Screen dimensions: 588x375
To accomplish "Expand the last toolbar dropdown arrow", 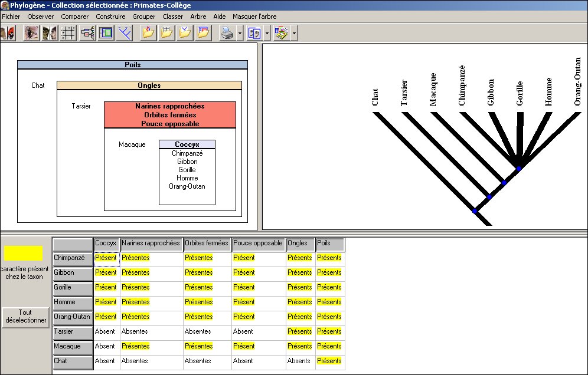I will click(294, 34).
